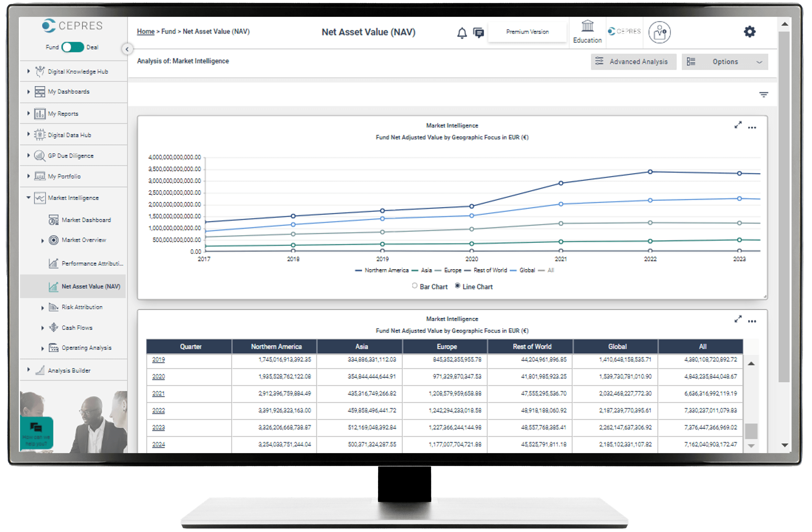This screenshot has height=532, width=812.
Task: Click the Cash Flows icon
Action: coord(54,328)
